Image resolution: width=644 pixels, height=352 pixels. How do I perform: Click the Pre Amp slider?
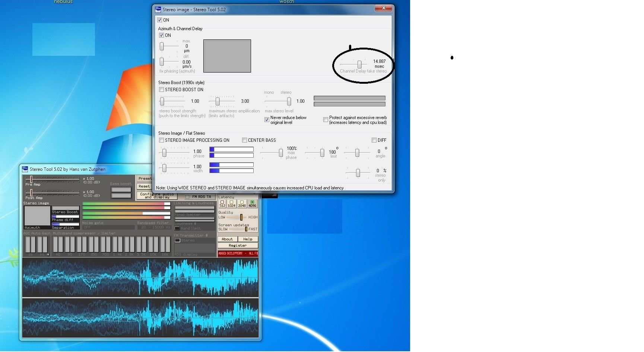(52, 180)
